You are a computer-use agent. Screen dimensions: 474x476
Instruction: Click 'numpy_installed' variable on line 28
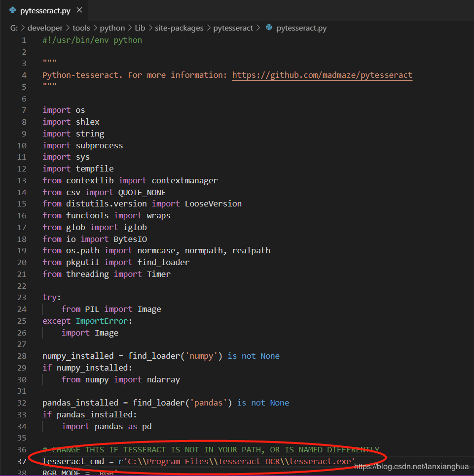tap(78, 356)
